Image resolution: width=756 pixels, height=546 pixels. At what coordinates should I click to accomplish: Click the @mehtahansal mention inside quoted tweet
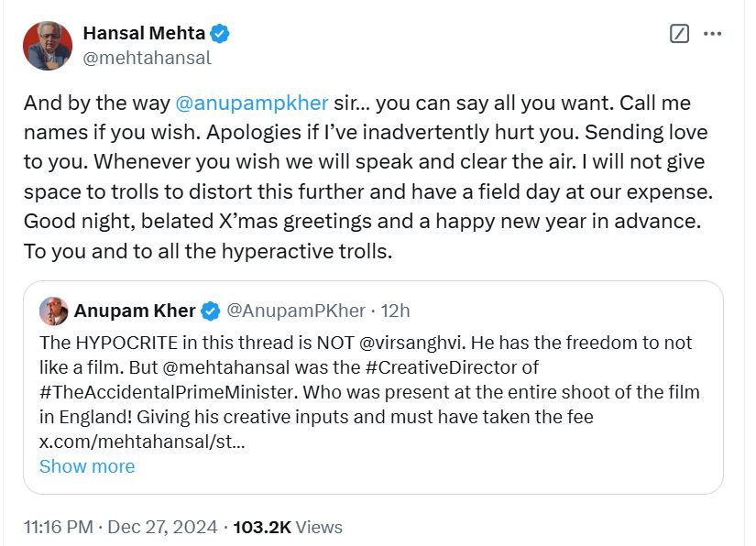tap(226, 367)
